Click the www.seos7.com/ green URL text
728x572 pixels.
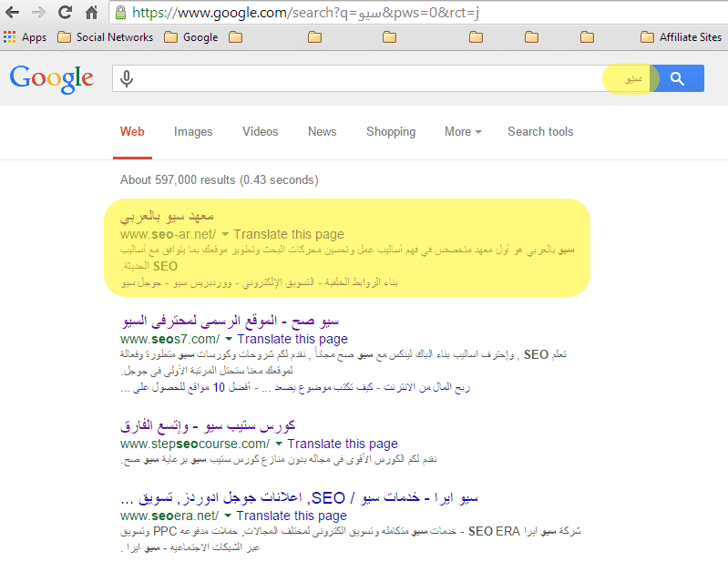coord(170,339)
